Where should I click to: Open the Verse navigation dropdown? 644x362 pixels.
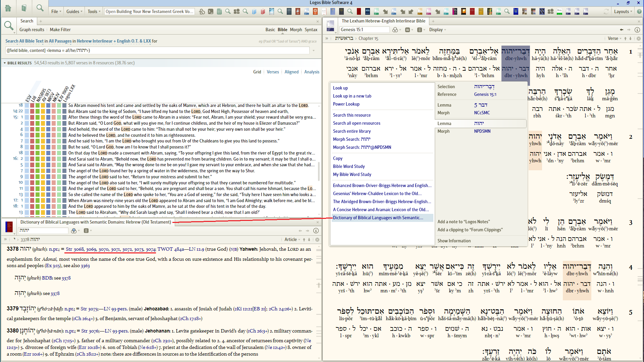point(614,39)
